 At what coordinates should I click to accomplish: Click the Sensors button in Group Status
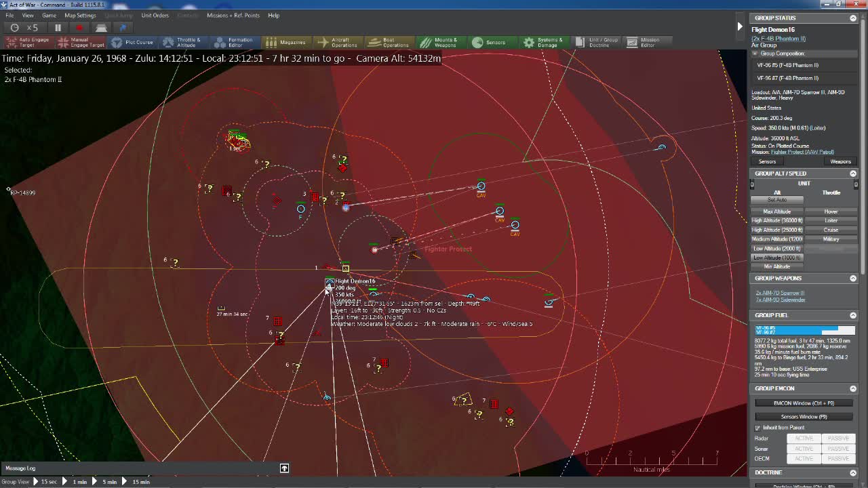[767, 162]
